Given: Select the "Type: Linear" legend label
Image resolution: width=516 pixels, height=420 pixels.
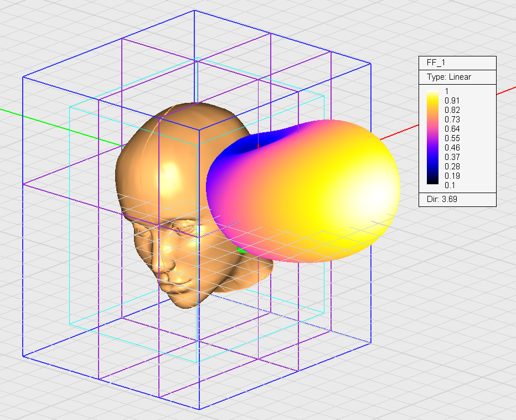Looking at the screenshot, I should coord(448,77).
